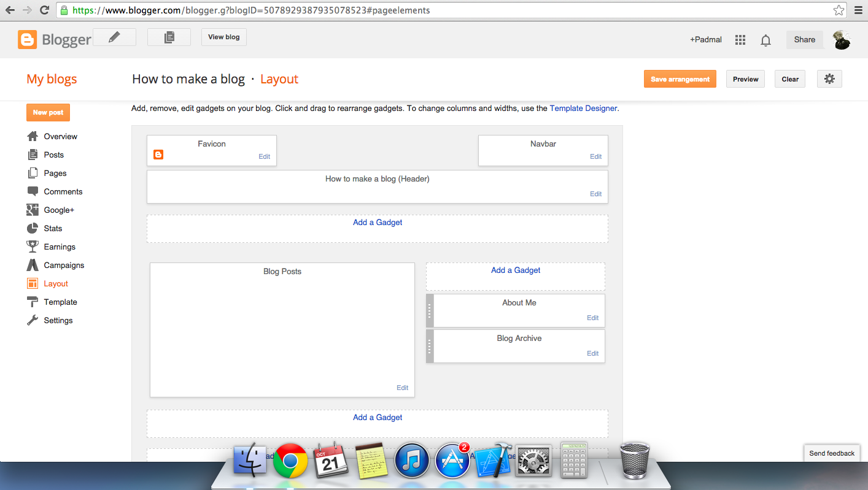868x490 pixels.
Task: Click the Blogger logo
Action: pyautogui.click(x=55, y=40)
